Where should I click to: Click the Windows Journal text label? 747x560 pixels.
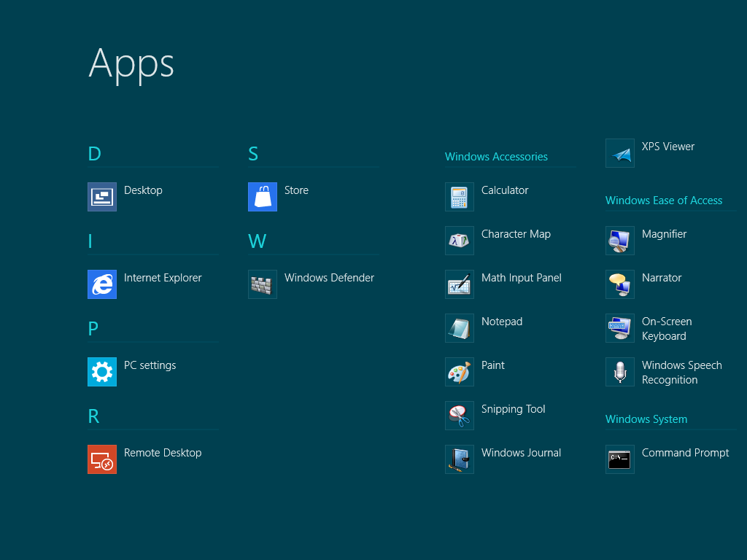[x=521, y=453]
